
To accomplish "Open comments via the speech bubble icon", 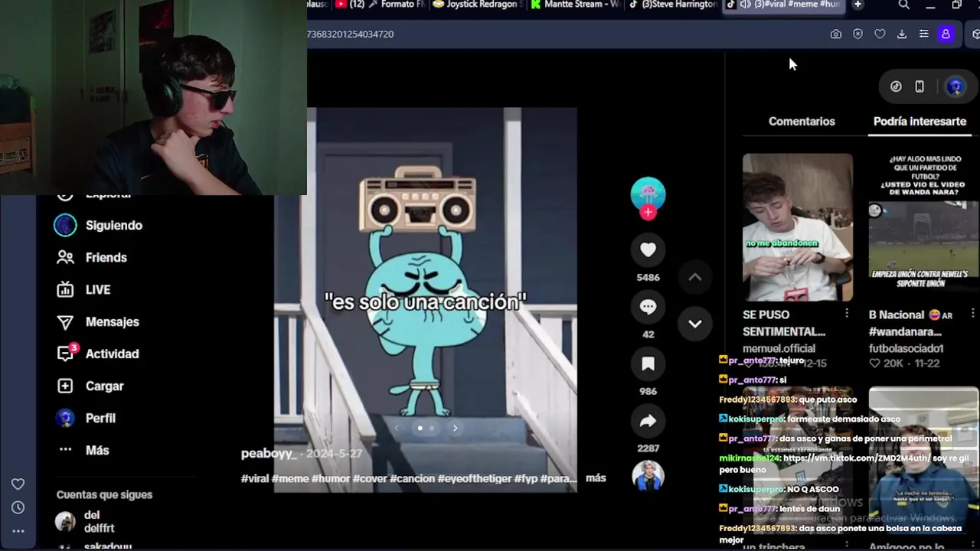I will 648,307.
